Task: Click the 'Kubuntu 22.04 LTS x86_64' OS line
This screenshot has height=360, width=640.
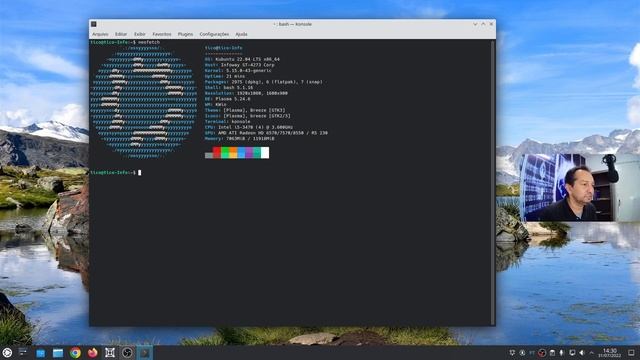Action: click(242, 59)
